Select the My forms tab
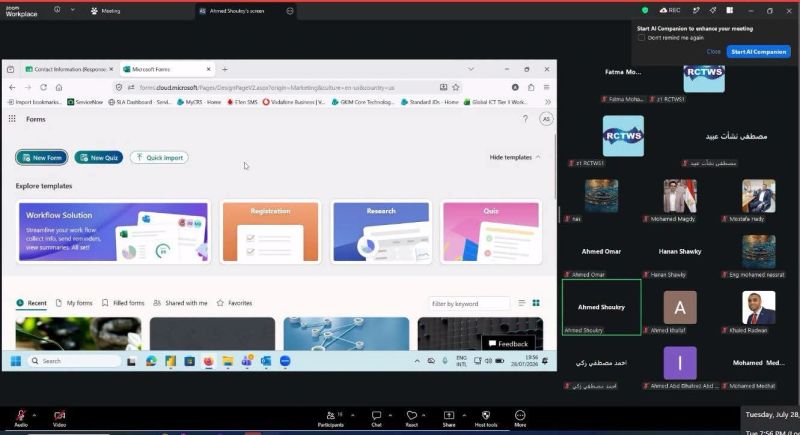Screen dimensions: 800x435 pos(74,303)
